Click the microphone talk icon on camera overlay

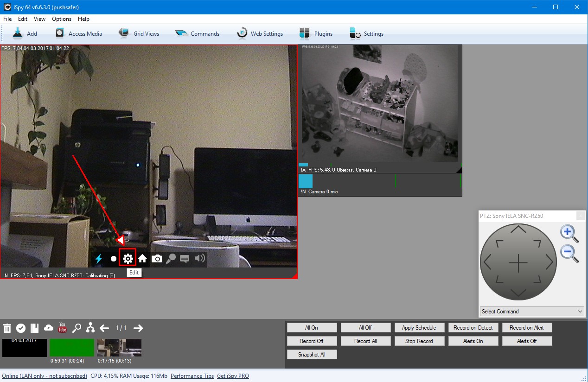point(171,259)
